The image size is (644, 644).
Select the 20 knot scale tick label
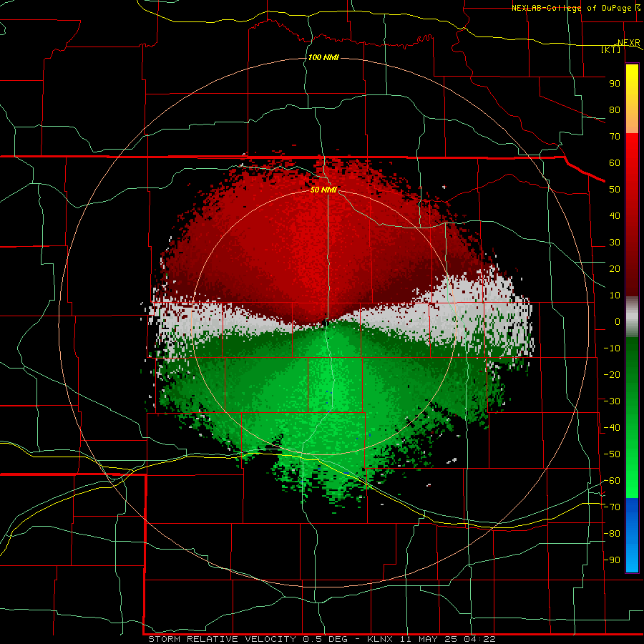coord(615,268)
